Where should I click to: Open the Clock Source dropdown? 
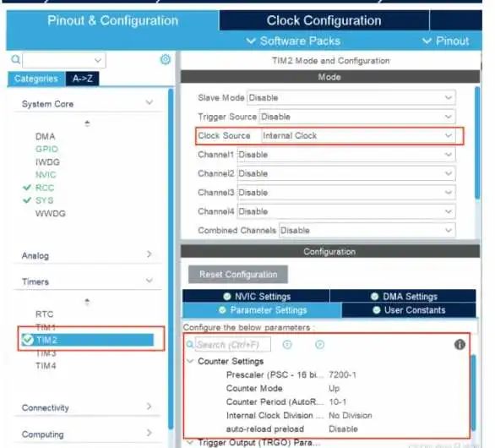[359, 135]
